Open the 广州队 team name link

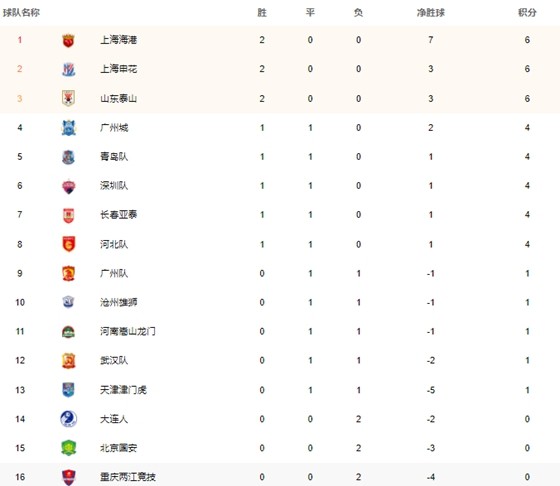pyautogui.click(x=114, y=274)
